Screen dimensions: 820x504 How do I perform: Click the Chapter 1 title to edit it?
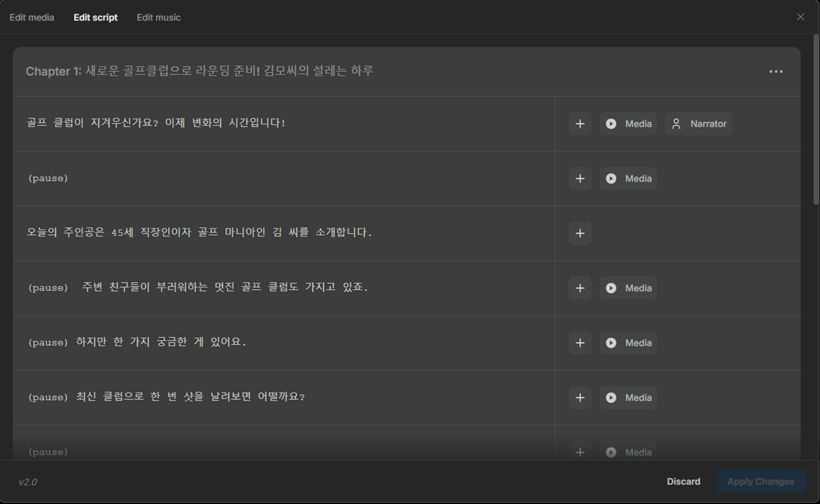tap(200, 71)
